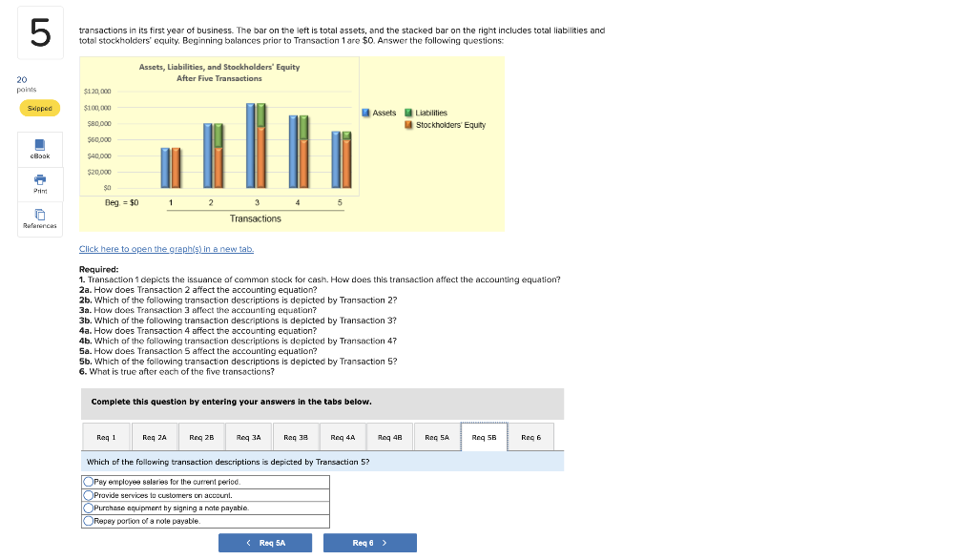Select "Repay portion of a note payable"
This screenshot has height=560, width=977.
(89, 520)
